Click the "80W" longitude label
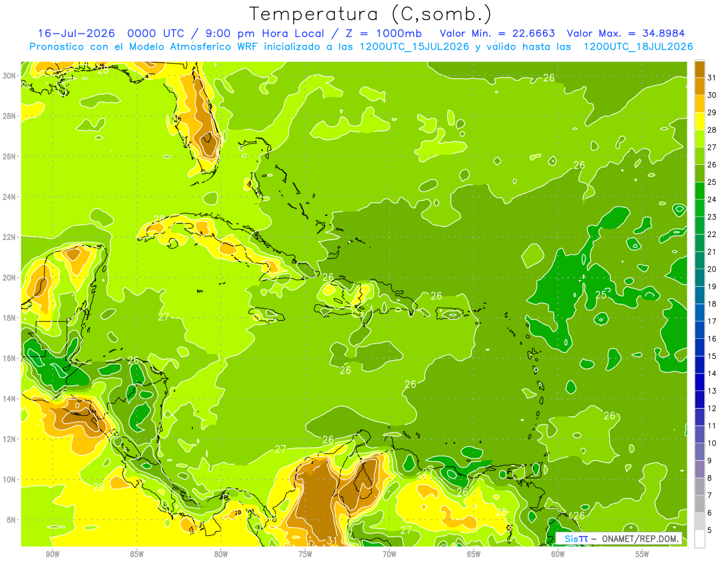This screenshot has height=562, width=728. click(x=221, y=554)
